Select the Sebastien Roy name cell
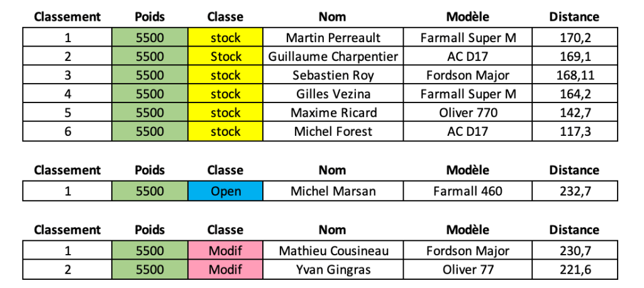This screenshot has height=288, width=644. [333, 75]
